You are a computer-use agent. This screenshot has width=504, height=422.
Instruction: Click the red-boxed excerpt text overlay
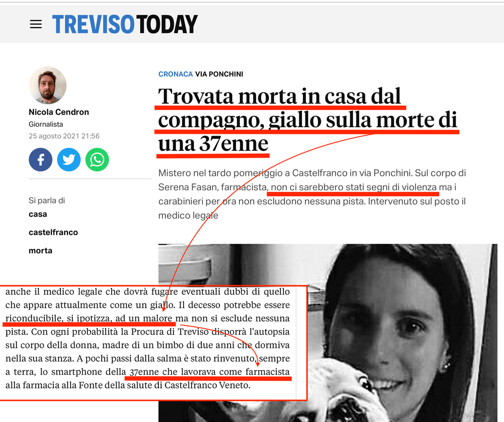pyautogui.click(x=153, y=343)
